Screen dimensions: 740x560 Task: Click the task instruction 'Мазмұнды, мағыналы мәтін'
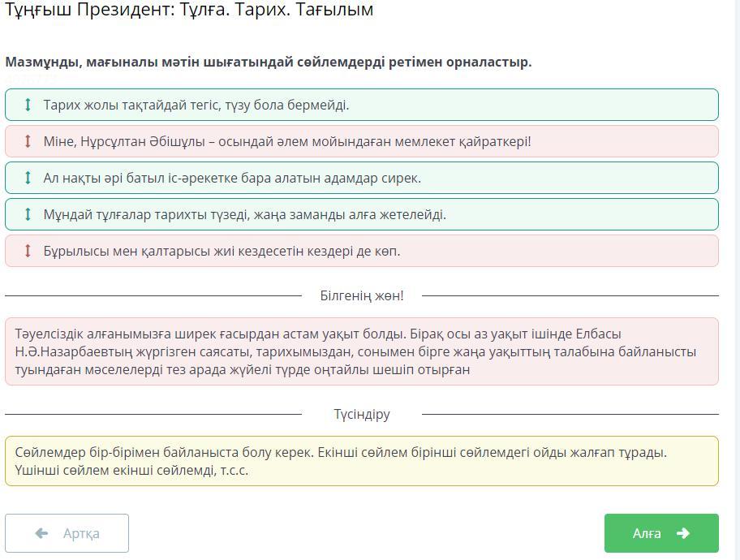point(269,62)
